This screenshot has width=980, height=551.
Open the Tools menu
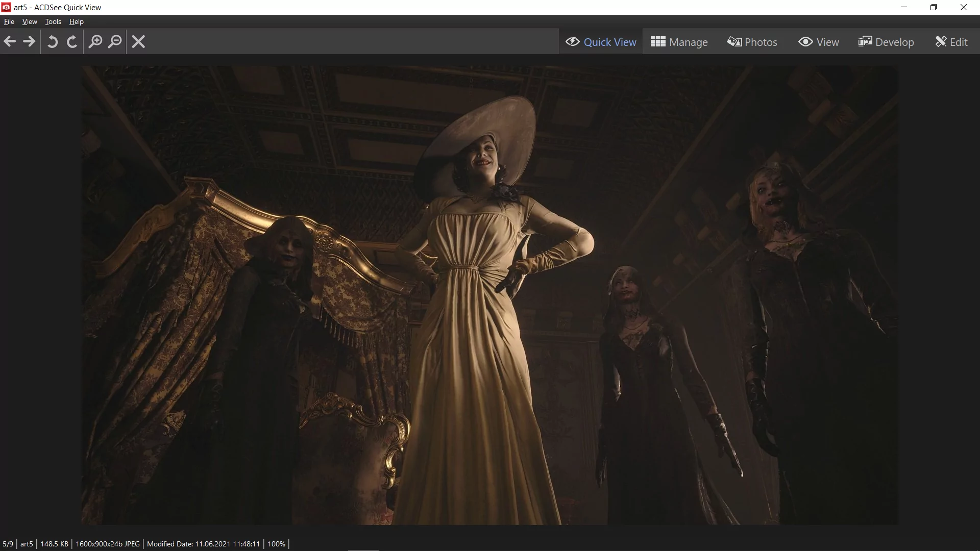pyautogui.click(x=53, y=22)
